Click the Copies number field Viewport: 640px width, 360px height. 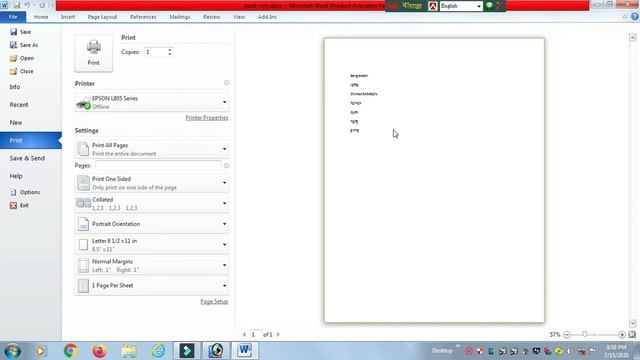click(x=156, y=52)
